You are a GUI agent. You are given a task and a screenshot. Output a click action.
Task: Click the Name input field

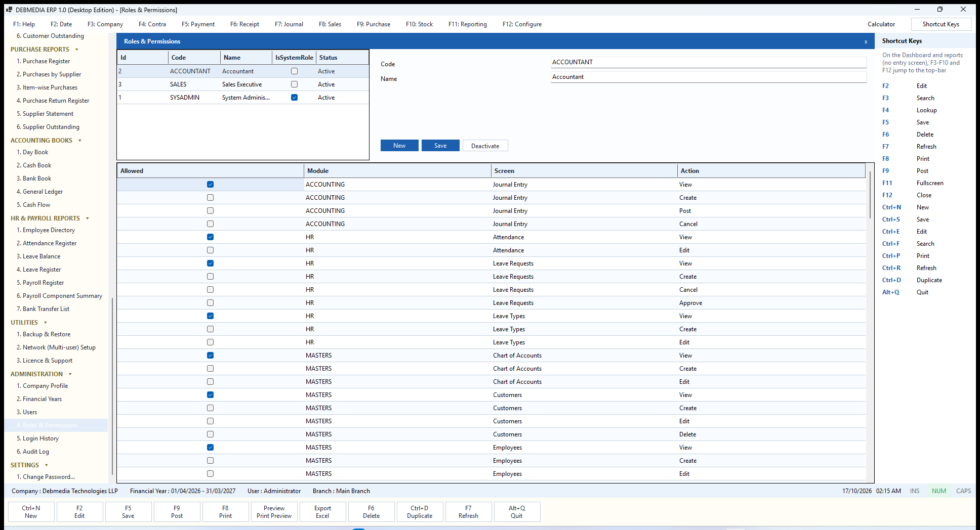coord(709,77)
